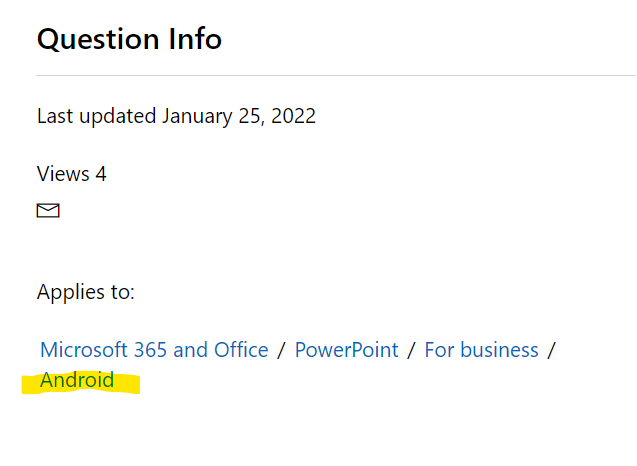637x466 pixels.
Task: Open the Microsoft 365 and Office link
Action: pos(154,350)
